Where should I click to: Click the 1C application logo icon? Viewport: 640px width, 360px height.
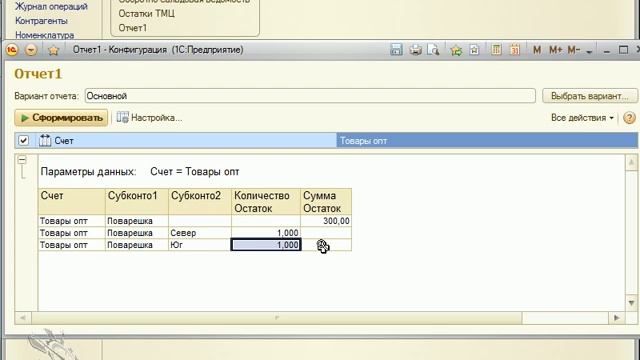point(12,50)
